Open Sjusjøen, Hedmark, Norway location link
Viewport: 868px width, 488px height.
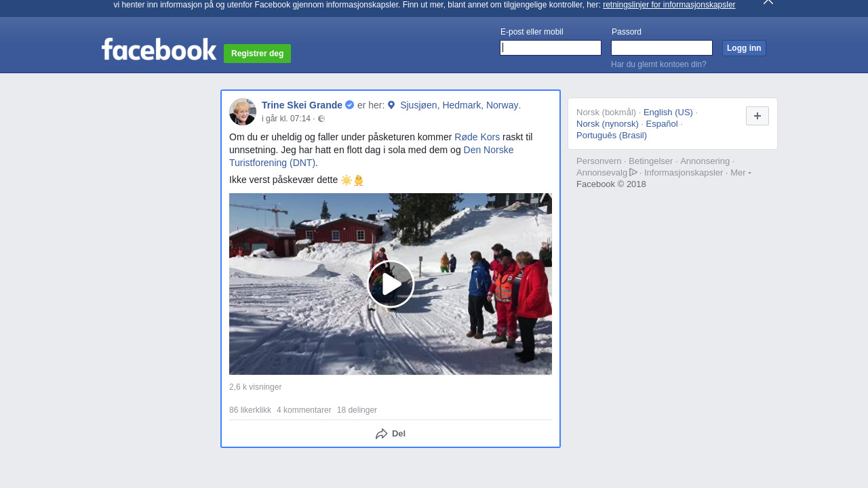[x=459, y=105]
